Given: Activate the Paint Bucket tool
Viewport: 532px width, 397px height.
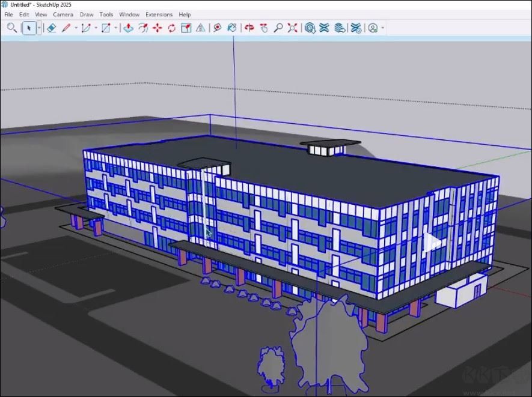Looking at the screenshot, I should (x=232, y=28).
